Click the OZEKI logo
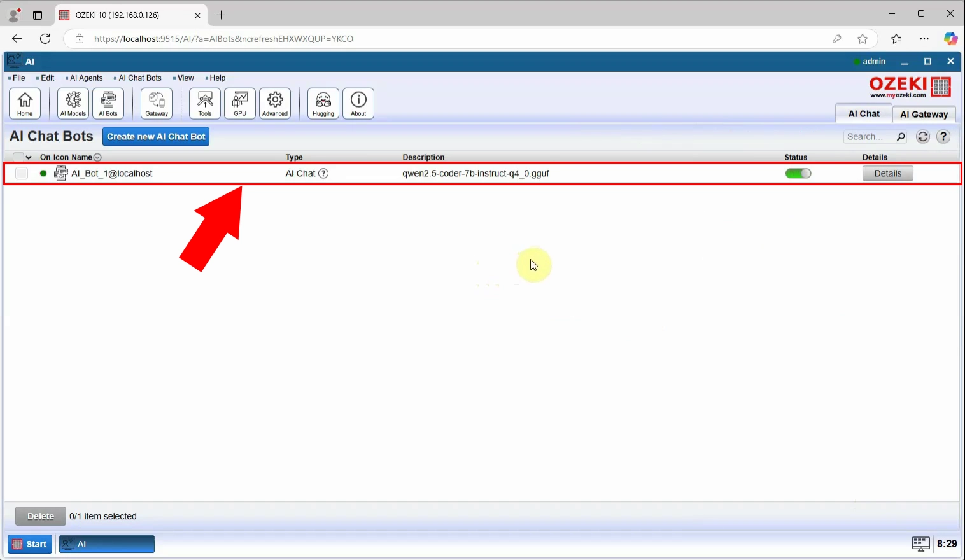965x560 pixels. pyautogui.click(x=910, y=87)
